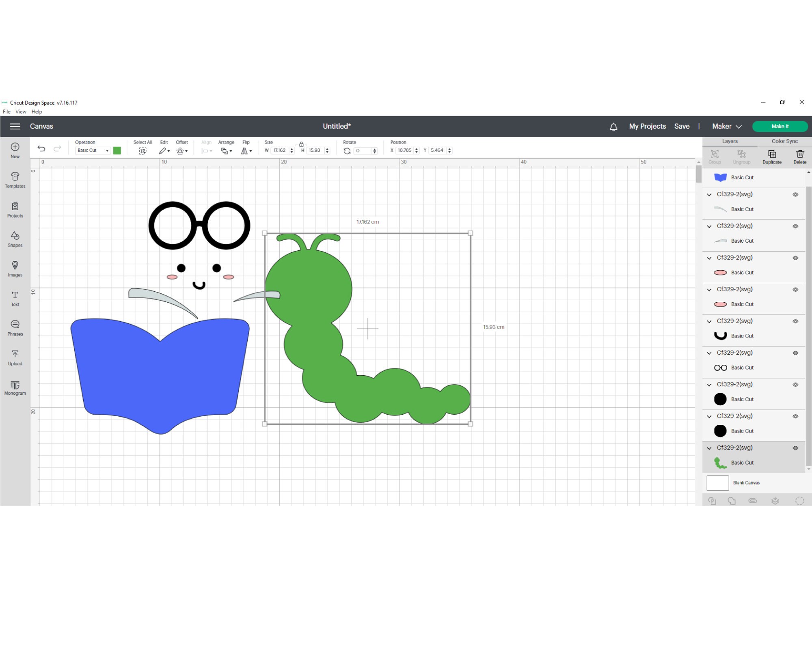Toggle the size aspect ratio lock
Image resolution: width=812 pixels, height=652 pixels.
301,144
